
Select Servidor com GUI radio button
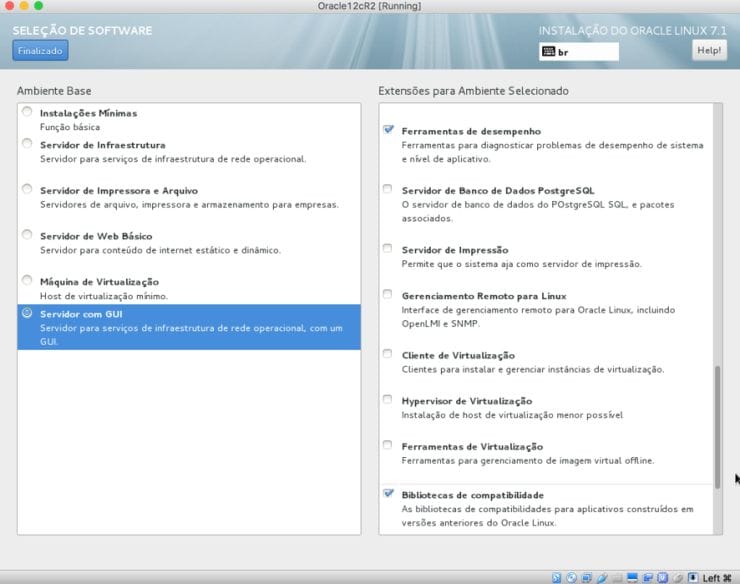[27, 313]
